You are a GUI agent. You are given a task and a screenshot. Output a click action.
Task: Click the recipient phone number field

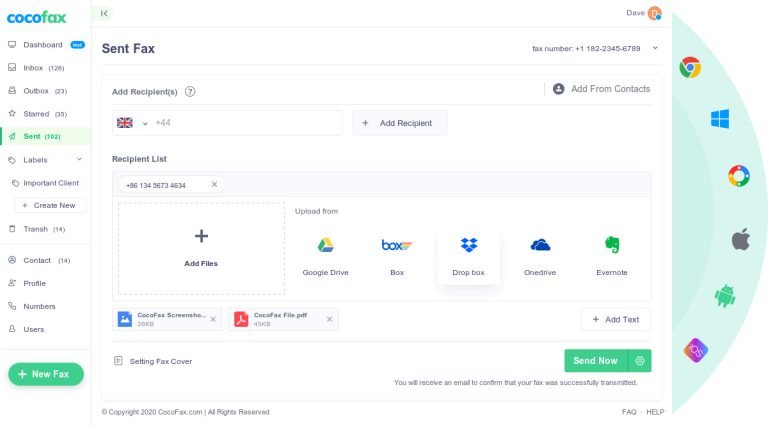[x=245, y=123]
